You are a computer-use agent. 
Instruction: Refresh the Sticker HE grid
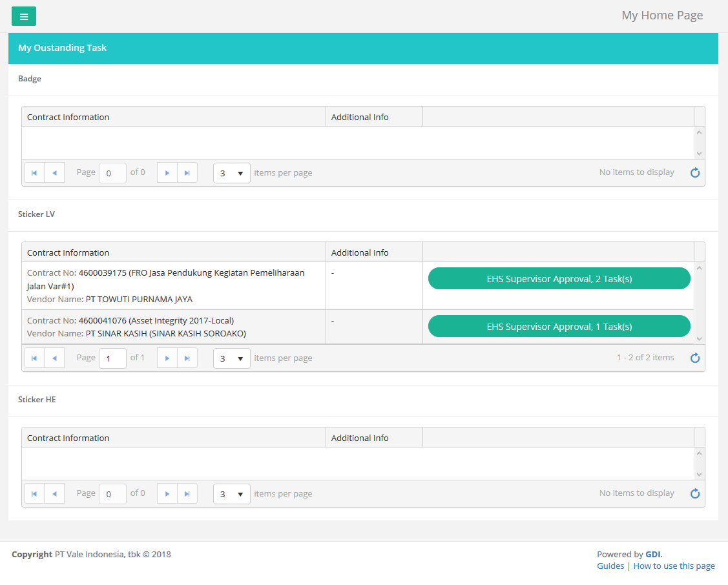[x=695, y=494]
